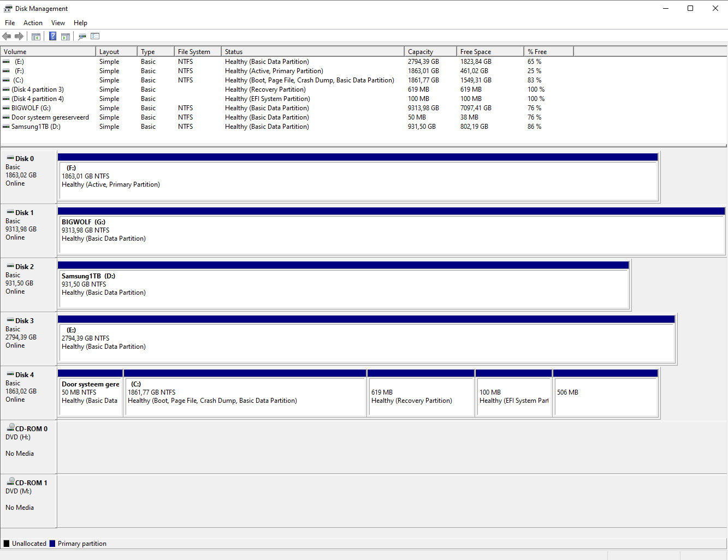Viewport: 728px width, 560px height.
Task: Open the Action menu
Action: [x=33, y=23]
